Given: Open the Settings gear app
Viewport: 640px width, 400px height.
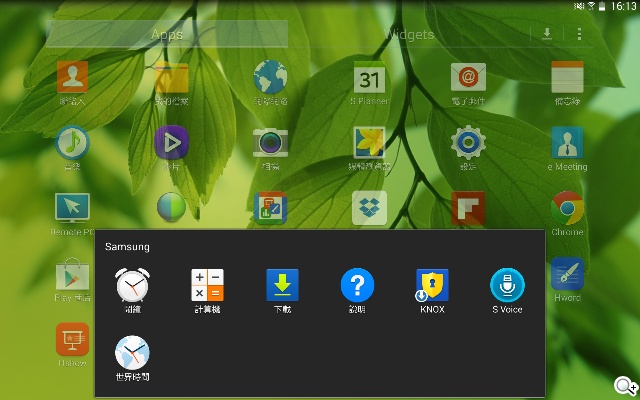Looking at the screenshot, I should click(468, 142).
